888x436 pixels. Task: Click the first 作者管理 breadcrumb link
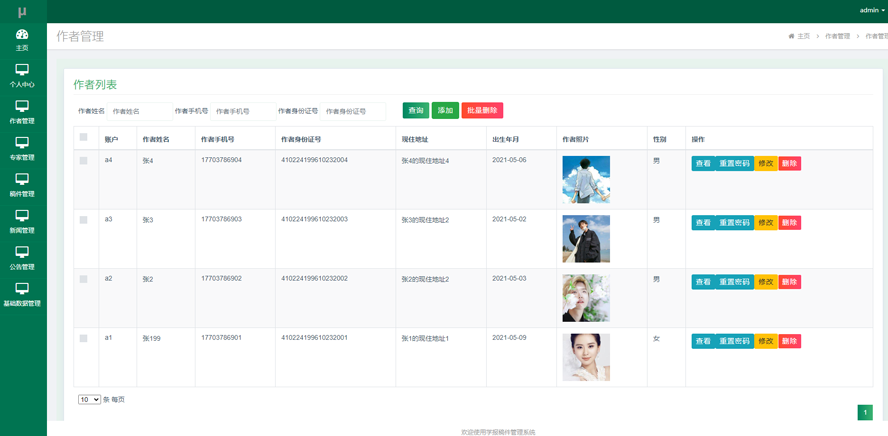coord(838,36)
